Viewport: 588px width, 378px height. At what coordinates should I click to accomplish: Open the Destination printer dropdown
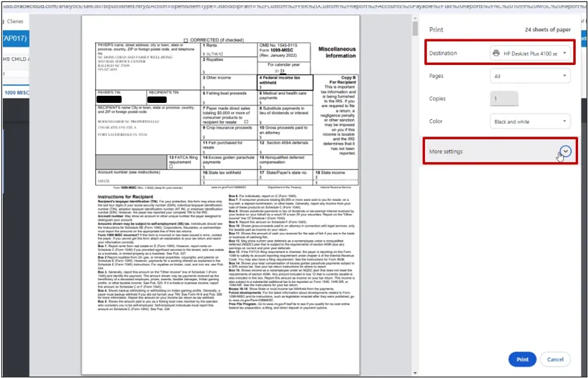click(530, 53)
